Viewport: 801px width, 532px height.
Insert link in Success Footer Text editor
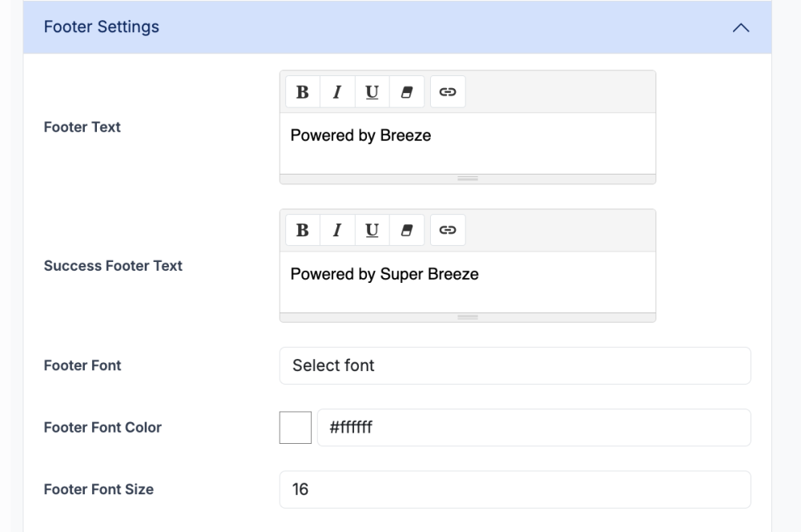[448, 231]
